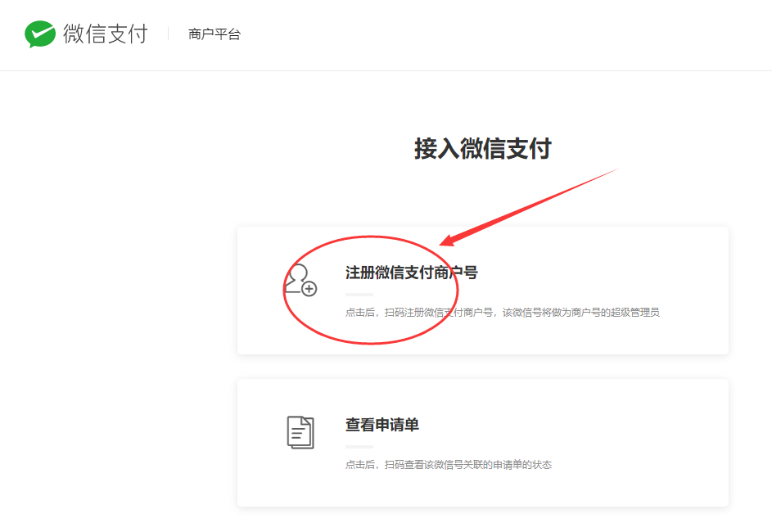Click the short divider under 查看申请单

click(x=359, y=446)
